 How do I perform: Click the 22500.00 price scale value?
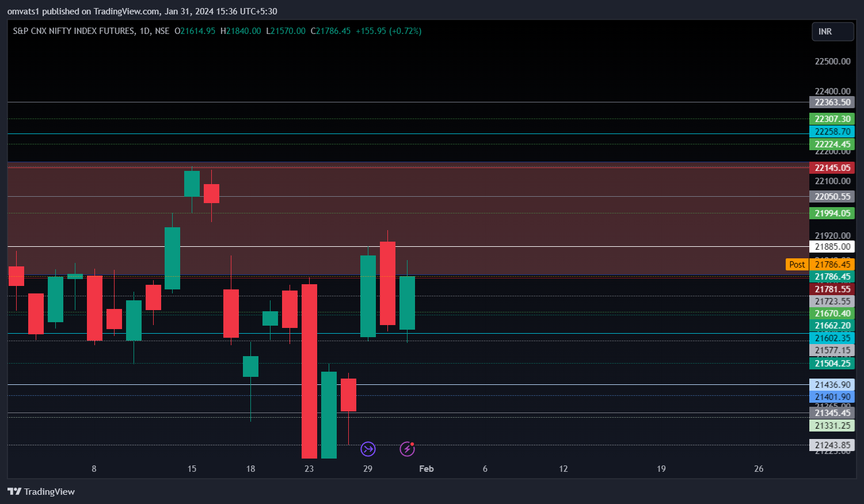click(x=832, y=62)
